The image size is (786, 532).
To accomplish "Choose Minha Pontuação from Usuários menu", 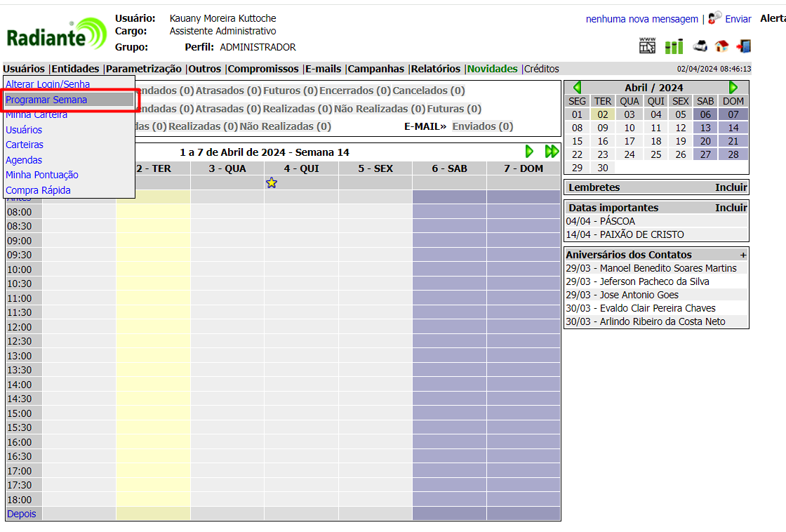I will [42, 175].
